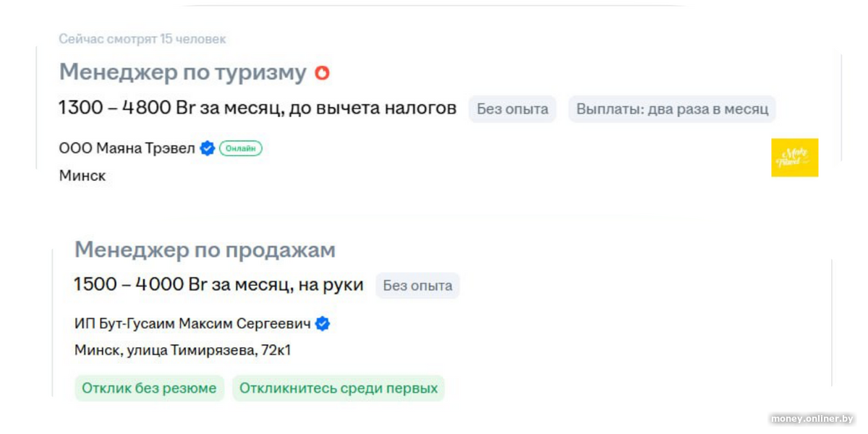Click the money.onliner.by watermark
Image resolution: width=868 pixels, height=434 pixels.
coord(812,419)
